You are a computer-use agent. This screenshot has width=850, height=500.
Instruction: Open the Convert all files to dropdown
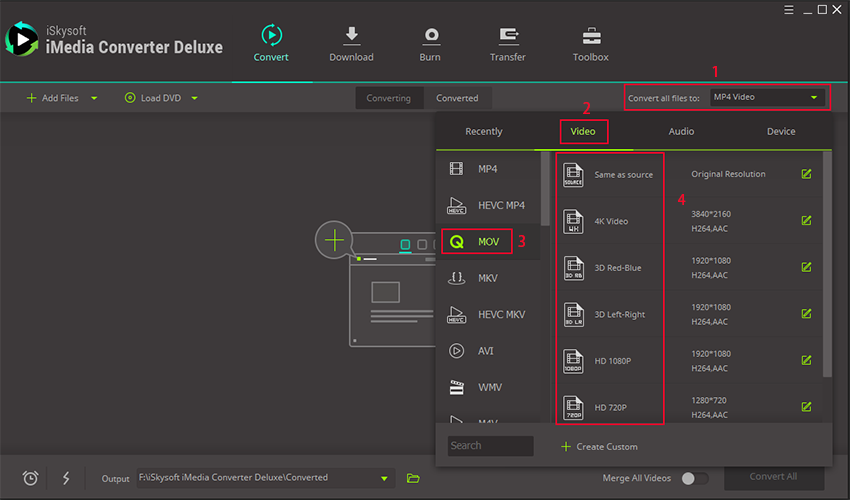[x=767, y=97]
